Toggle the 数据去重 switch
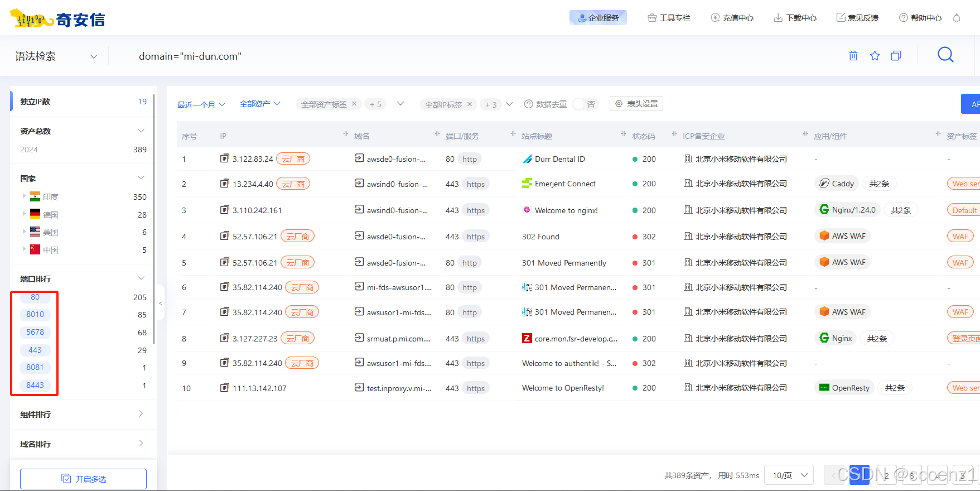This screenshot has width=980, height=491. pos(585,104)
